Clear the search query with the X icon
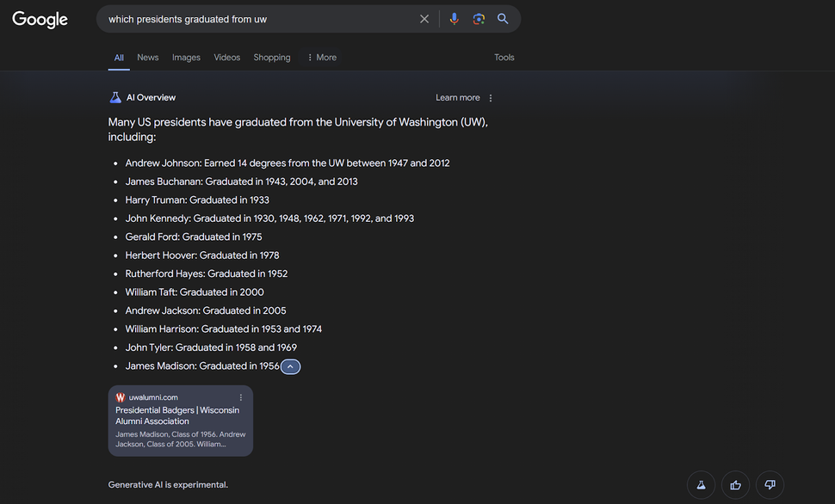835x504 pixels. (x=424, y=19)
